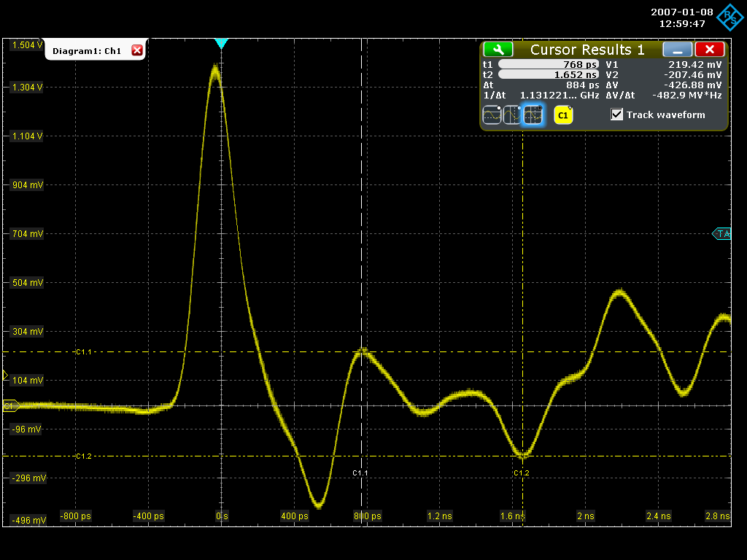
Task: Click the t2 cursor position field
Action: pos(549,75)
